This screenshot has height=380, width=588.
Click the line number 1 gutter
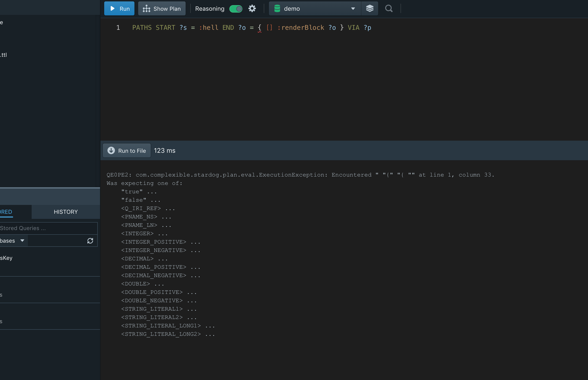(118, 28)
